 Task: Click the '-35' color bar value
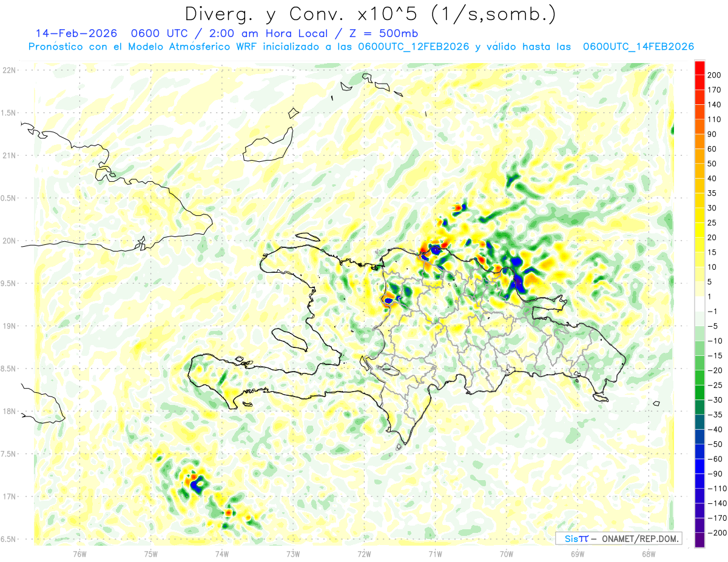click(715, 415)
